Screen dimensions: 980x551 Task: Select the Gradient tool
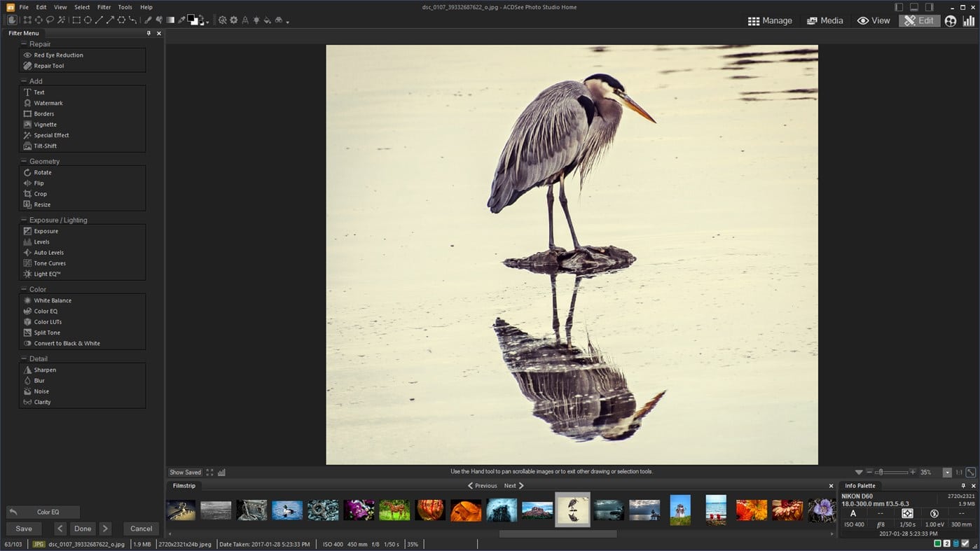tap(170, 20)
